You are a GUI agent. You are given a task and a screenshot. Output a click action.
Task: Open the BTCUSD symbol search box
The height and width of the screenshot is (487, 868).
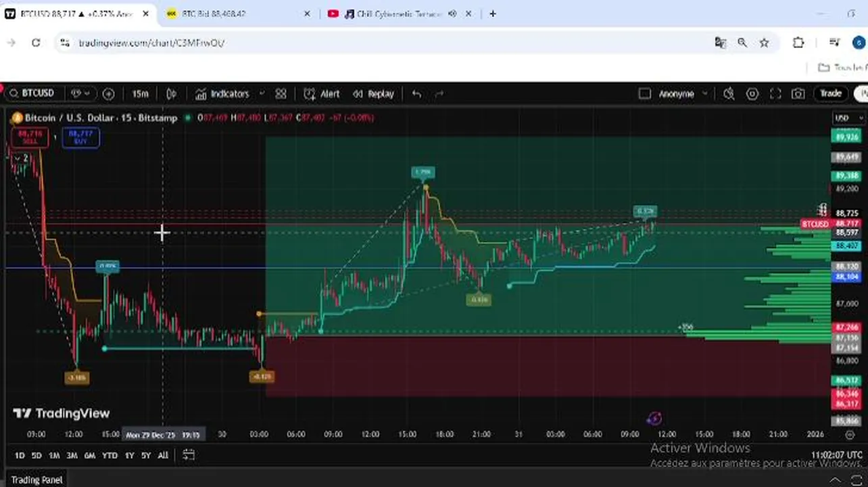click(32, 93)
